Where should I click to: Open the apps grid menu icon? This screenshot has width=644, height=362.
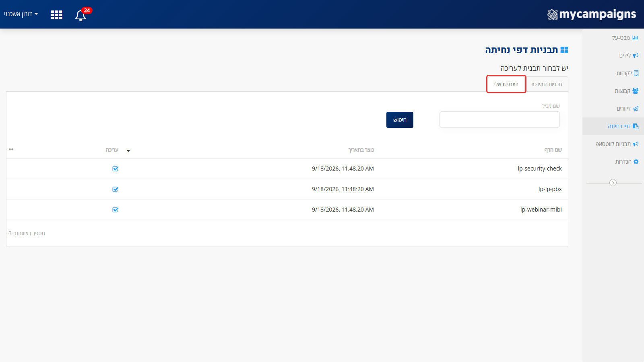coord(56,15)
